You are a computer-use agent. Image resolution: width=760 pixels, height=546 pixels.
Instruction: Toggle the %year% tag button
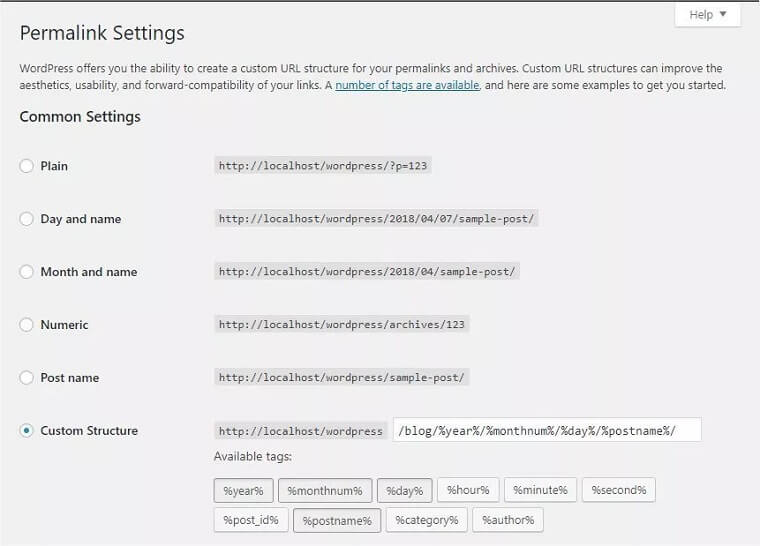pos(243,490)
